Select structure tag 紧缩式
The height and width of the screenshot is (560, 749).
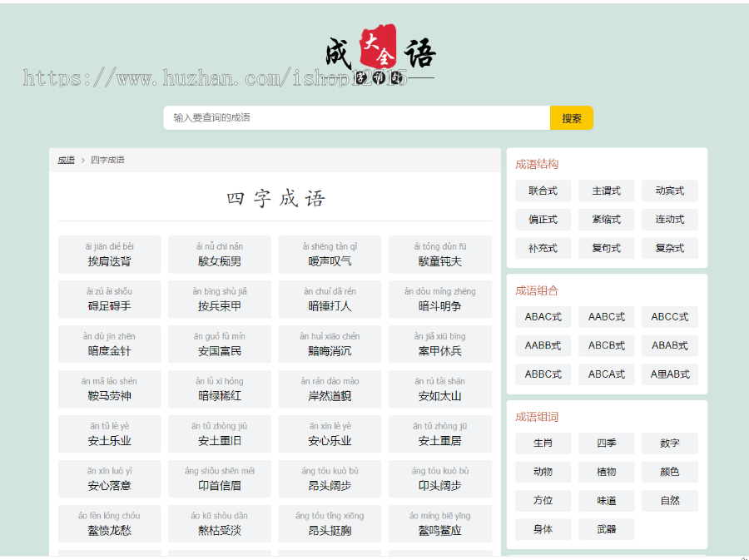pos(606,220)
